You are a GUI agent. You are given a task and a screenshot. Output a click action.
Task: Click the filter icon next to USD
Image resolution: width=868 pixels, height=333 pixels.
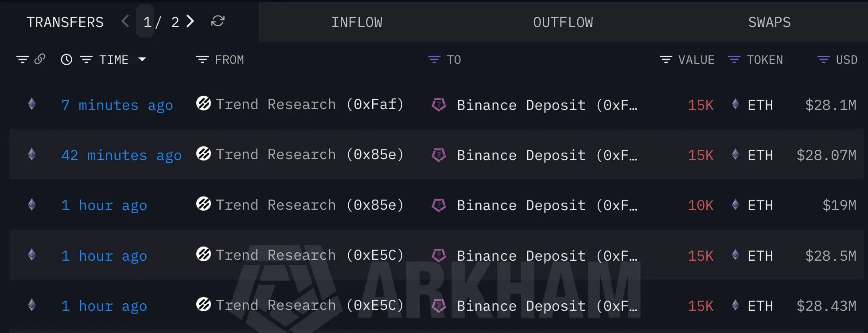tap(824, 59)
